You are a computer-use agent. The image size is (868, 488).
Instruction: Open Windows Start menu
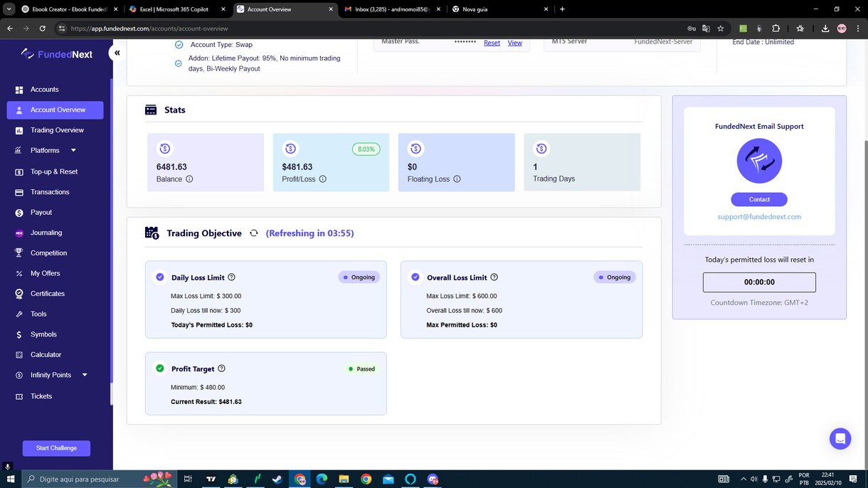click(x=11, y=479)
